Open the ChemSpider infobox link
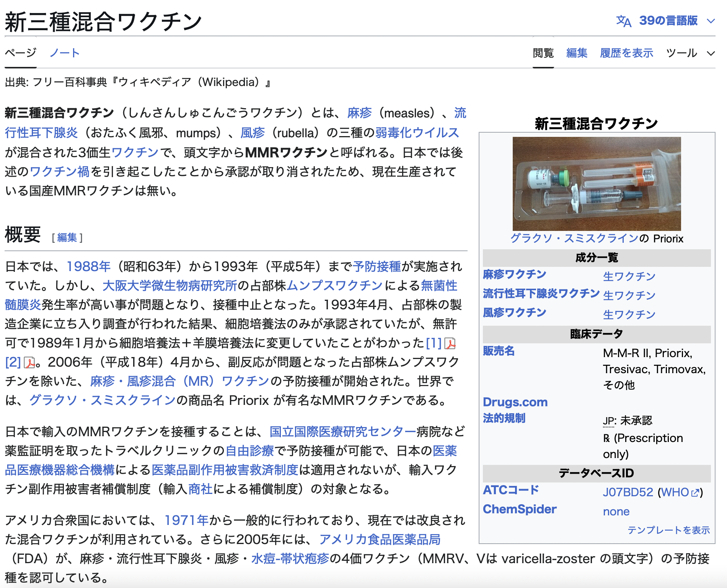This screenshot has height=588, width=727. (x=520, y=509)
